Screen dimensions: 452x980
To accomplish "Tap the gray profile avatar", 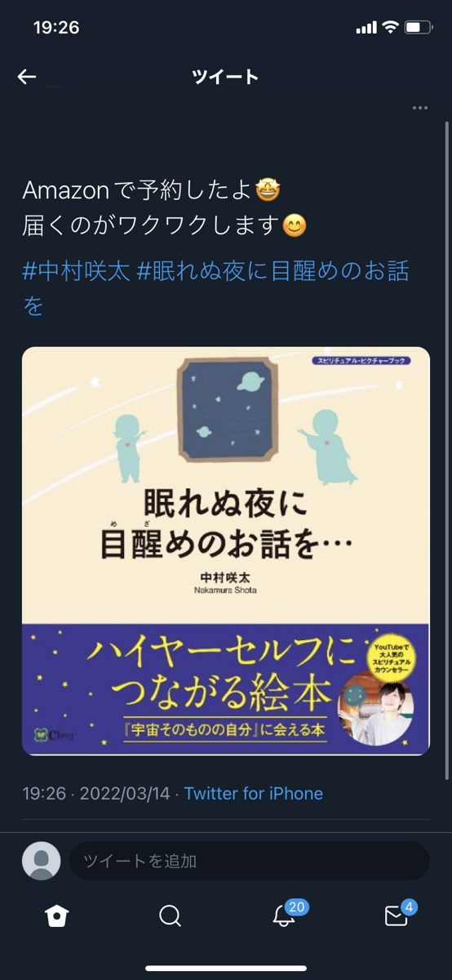I will [x=41, y=861].
